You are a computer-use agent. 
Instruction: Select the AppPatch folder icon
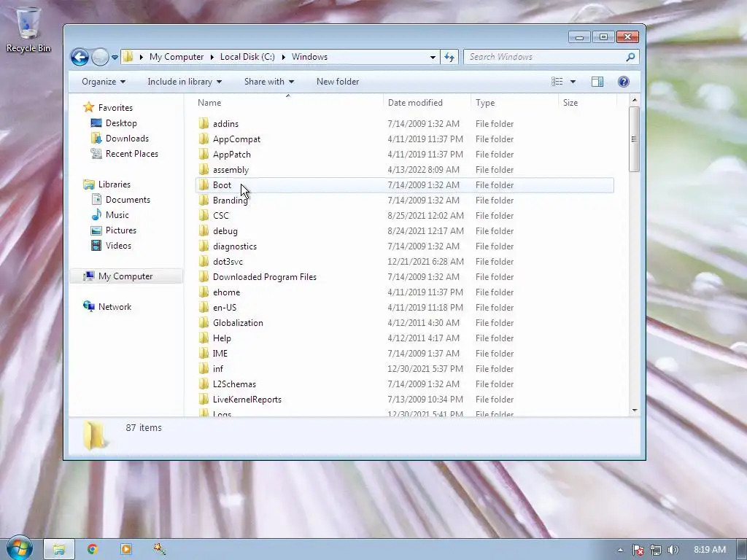204,155
